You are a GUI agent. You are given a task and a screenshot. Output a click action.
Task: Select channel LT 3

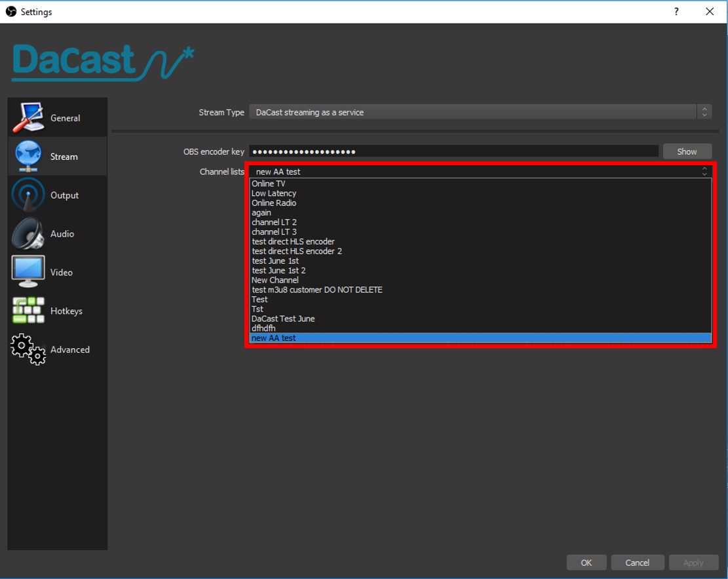coord(480,232)
